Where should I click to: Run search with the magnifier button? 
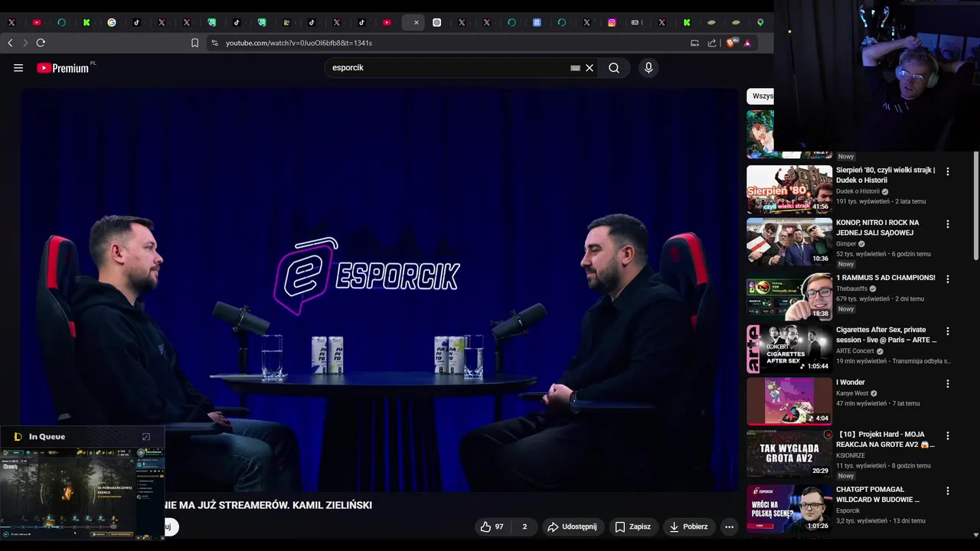pos(614,68)
